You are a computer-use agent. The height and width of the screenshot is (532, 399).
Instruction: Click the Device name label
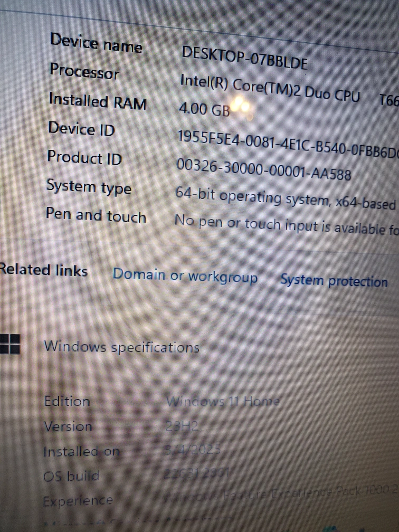click(x=97, y=43)
